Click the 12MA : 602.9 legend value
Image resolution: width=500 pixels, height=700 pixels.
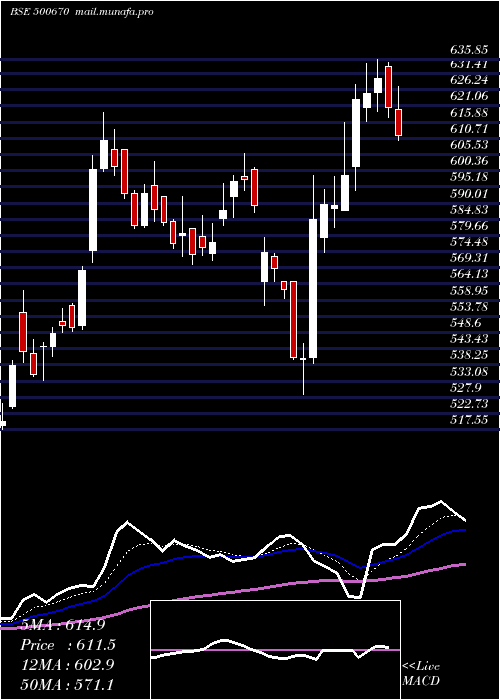tap(68, 665)
